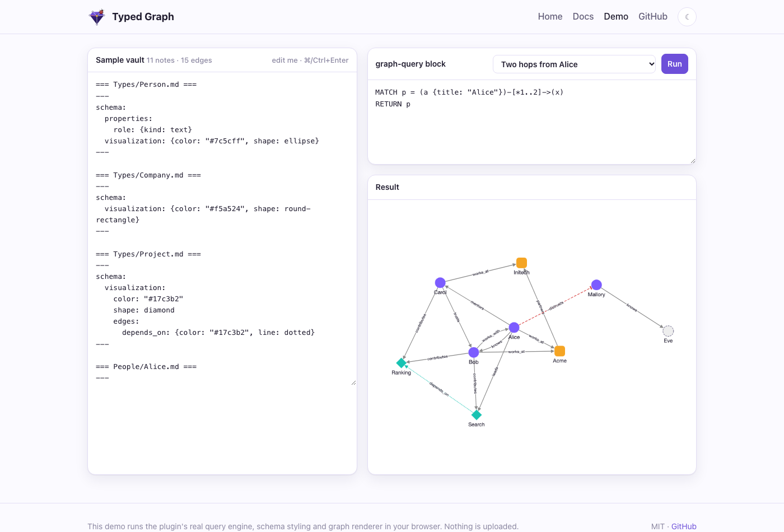Expand the Two hops from Alice dropdown
The image size is (784, 532).
click(575, 64)
